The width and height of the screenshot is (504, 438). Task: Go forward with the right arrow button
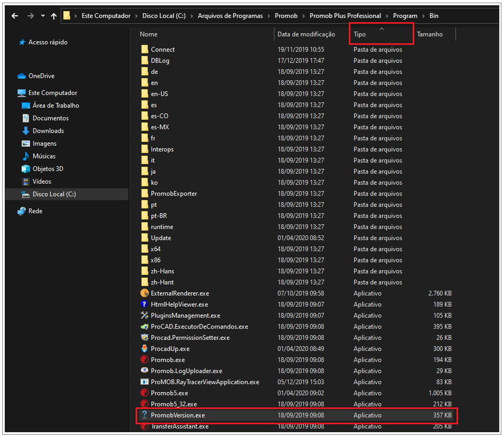[31, 16]
